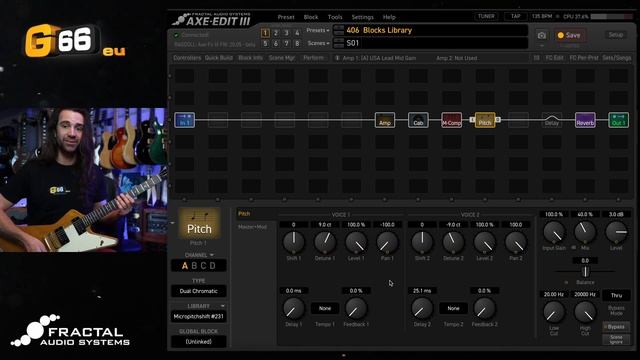This screenshot has width=640, height=360.
Task: Open the Settings menu
Action: pos(362,17)
